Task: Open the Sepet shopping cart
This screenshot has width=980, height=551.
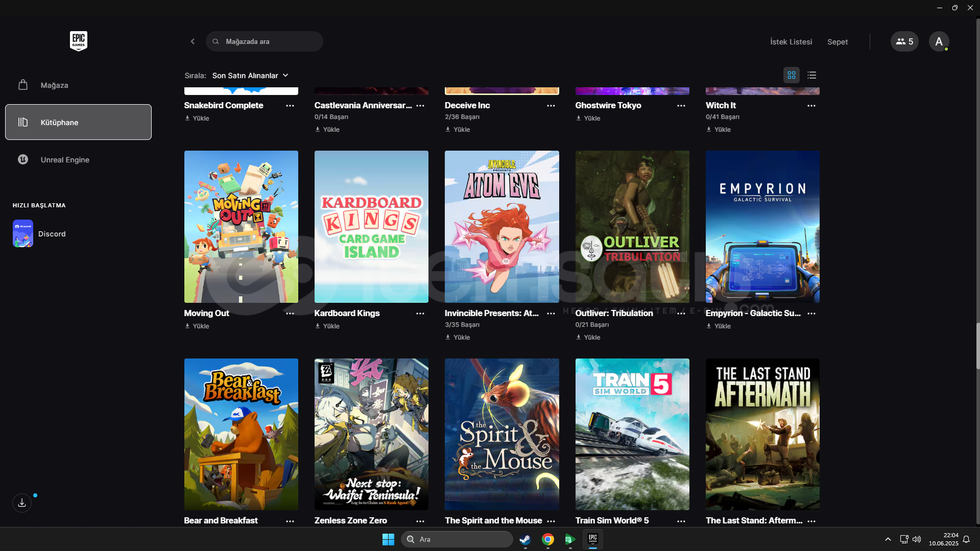Action: (x=838, y=42)
